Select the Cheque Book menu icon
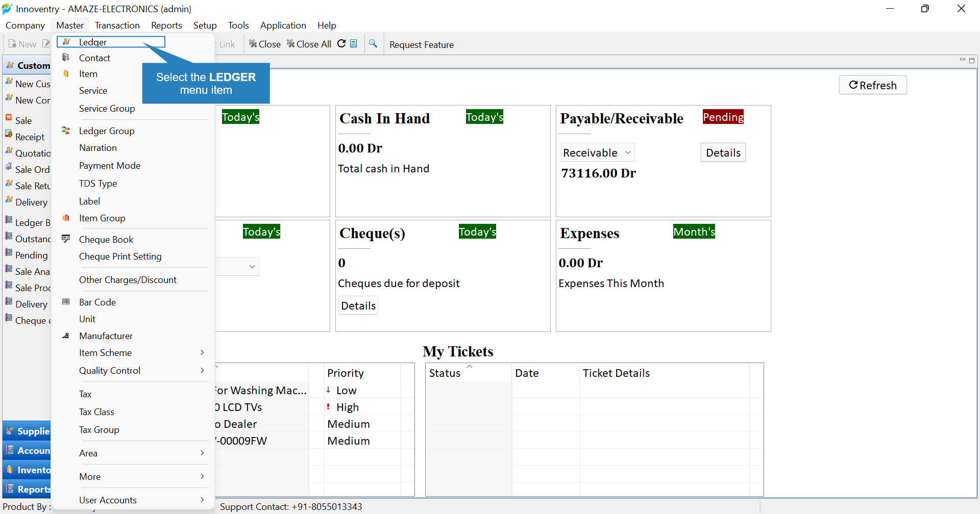This screenshot has width=980, height=514. coord(66,239)
